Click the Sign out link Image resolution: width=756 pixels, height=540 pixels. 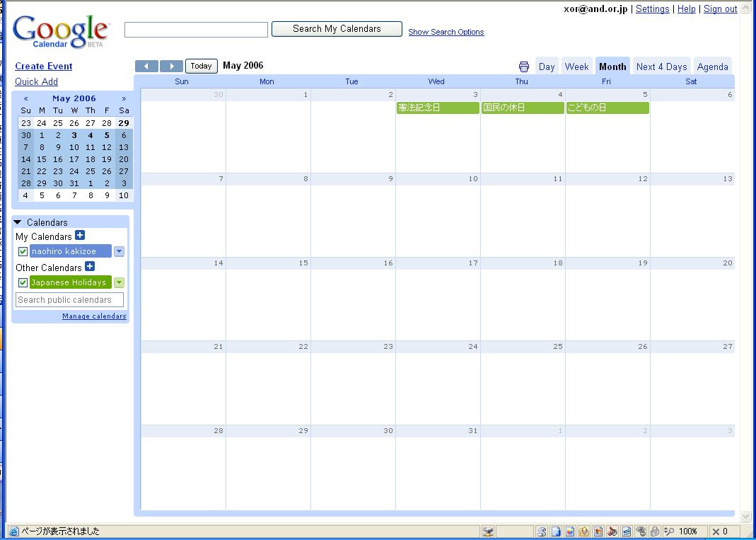[721, 8]
